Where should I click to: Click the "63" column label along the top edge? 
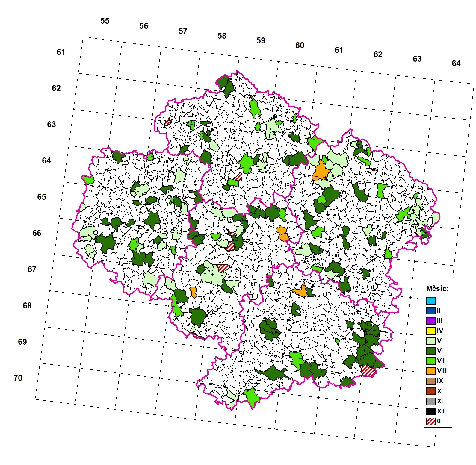[x=417, y=59]
